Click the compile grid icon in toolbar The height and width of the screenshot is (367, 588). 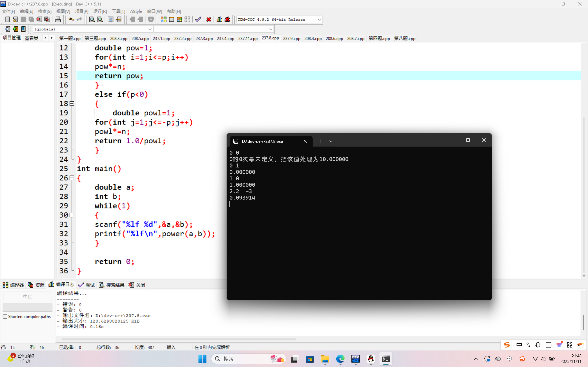(x=164, y=19)
